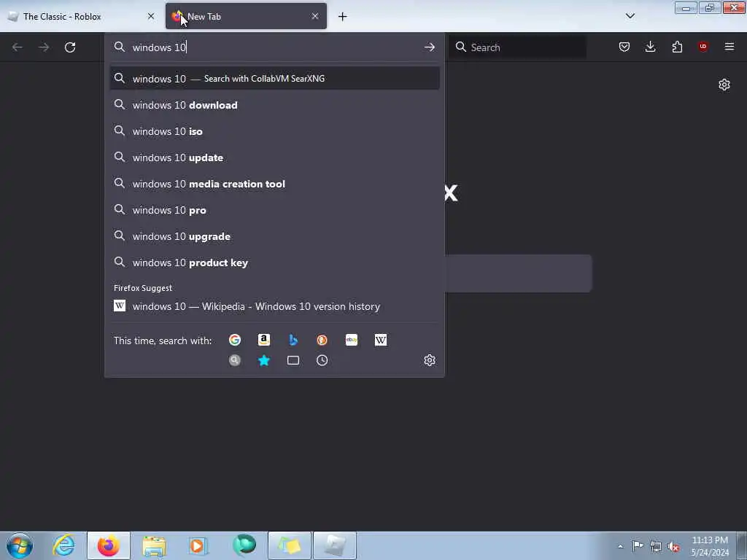Search this time with CollabVM SearXNG icon
The height and width of the screenshot is (560, 747).
234,360
